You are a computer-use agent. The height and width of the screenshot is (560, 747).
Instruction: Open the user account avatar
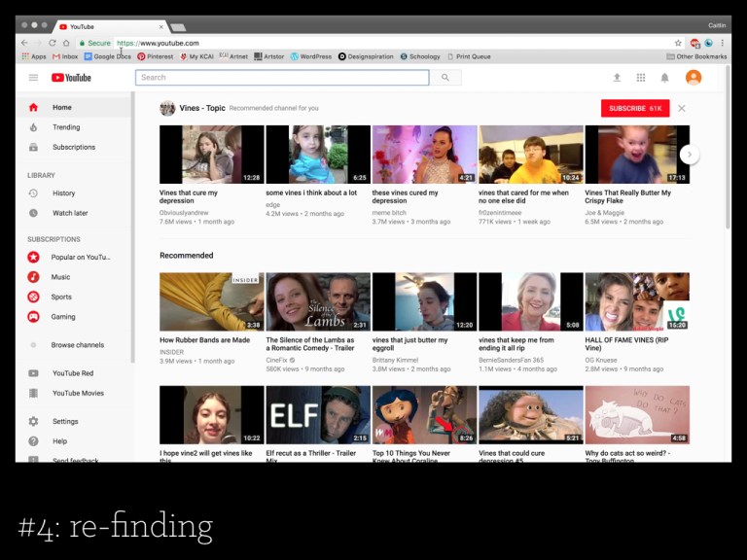click(694, 78)
